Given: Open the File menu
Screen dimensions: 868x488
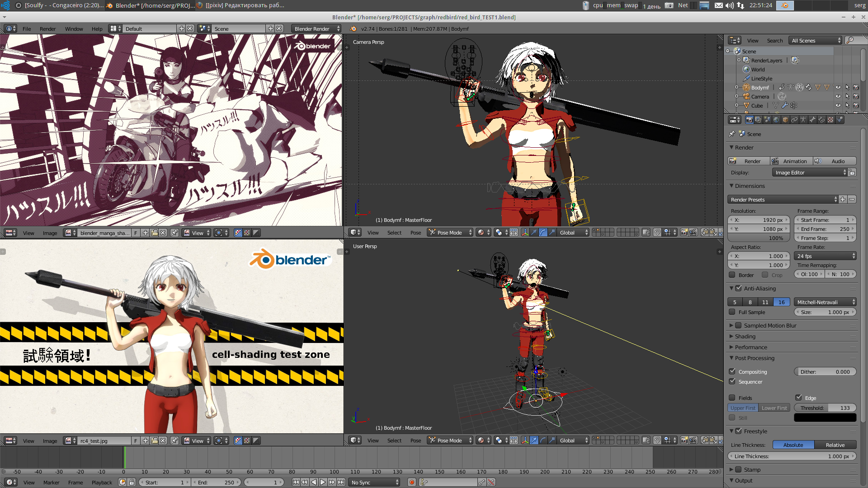Looking at the screenshot, I should (x=27, y=28).
